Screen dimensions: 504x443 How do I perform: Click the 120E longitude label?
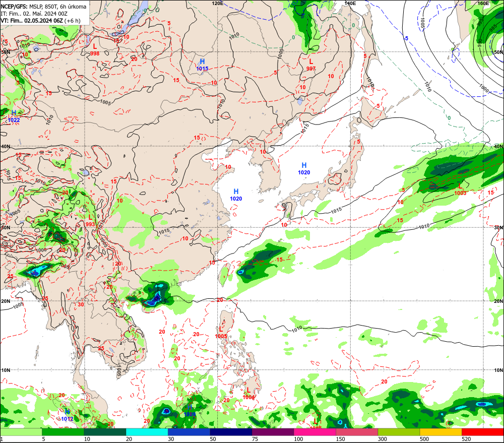pyautogui.click(x=218, y=3)
